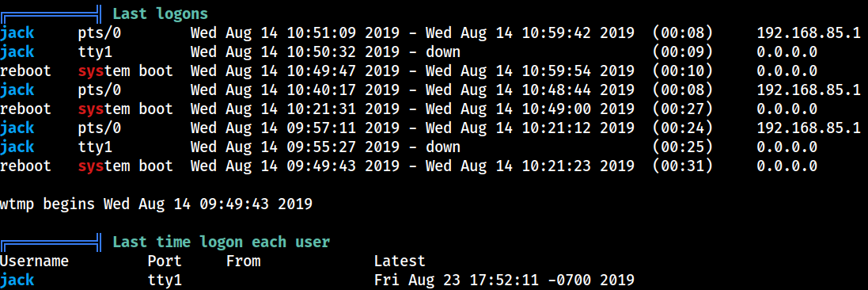This screenshot has height=290, width=868.
Task: Click the 'down' status in 09:55:27 row
Action: pos(443,147)
